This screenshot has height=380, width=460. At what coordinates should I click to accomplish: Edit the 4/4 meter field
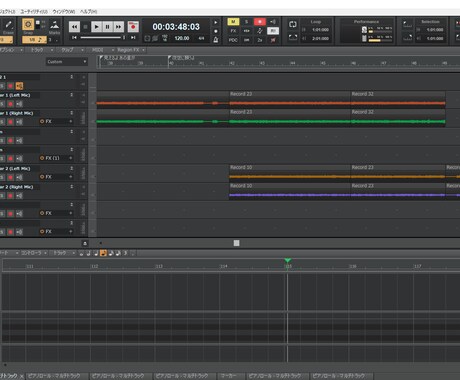(201, 38)
